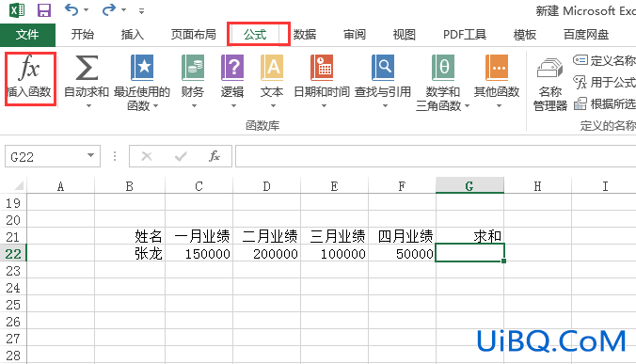Open the Logical (逻辑) functions icon
Viewport: 636px width, 364px height.
pyautogui.click(x=232, y=68)
